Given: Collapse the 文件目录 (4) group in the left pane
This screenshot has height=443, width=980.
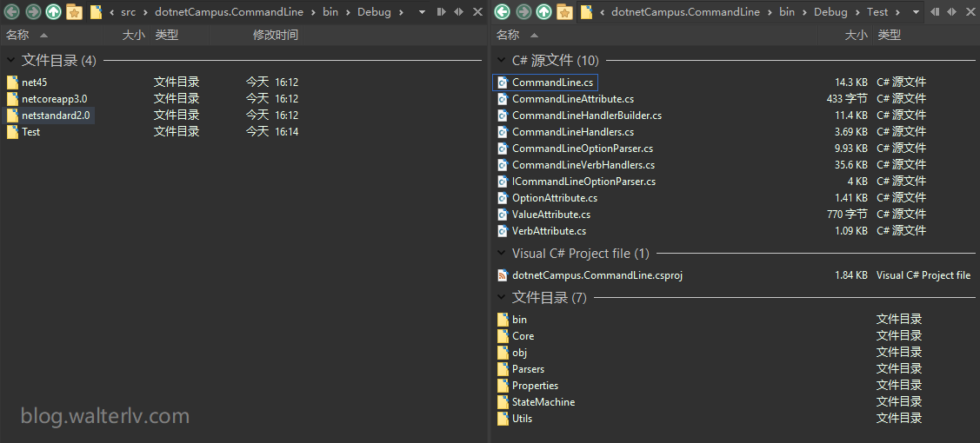Looking at the screenshot, I should coord(11,61).
